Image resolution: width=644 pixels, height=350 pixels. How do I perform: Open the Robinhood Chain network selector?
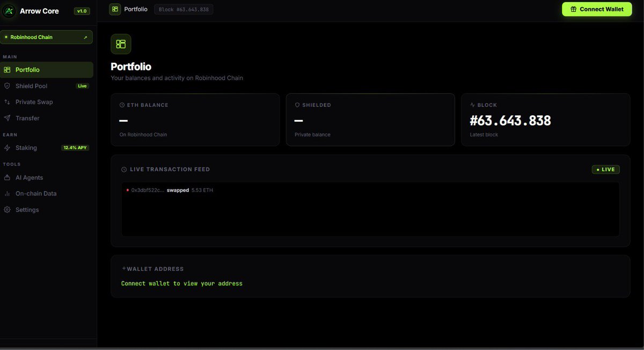(x=46, y=37)
